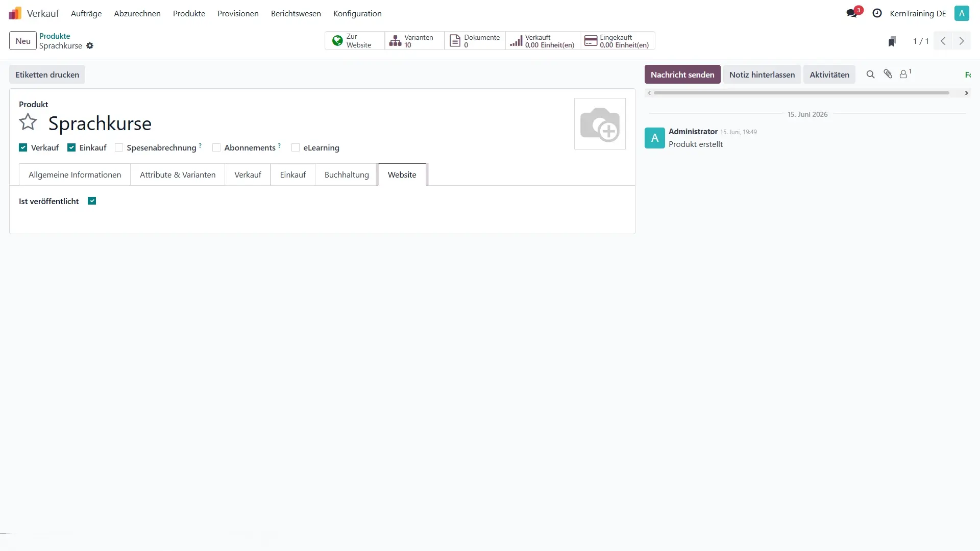Mark Sprachkurse as favorite with star

pos(28,122)
